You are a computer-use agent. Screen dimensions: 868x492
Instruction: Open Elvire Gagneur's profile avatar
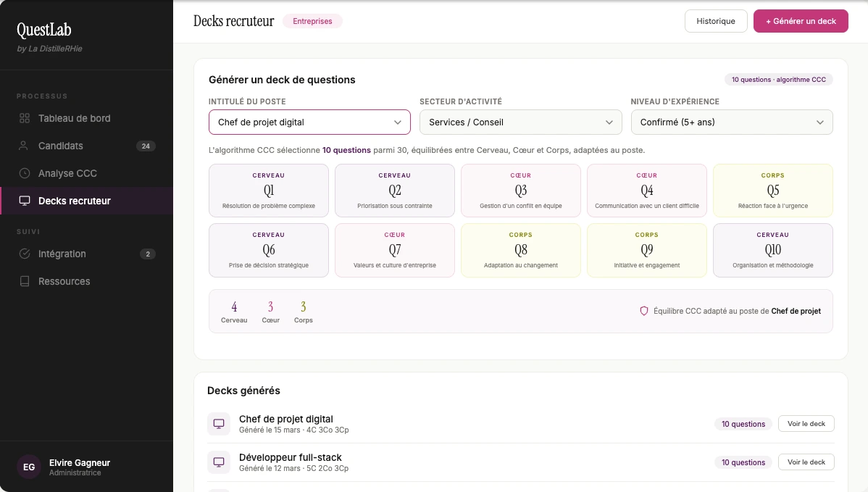click(x=29, y=467)
